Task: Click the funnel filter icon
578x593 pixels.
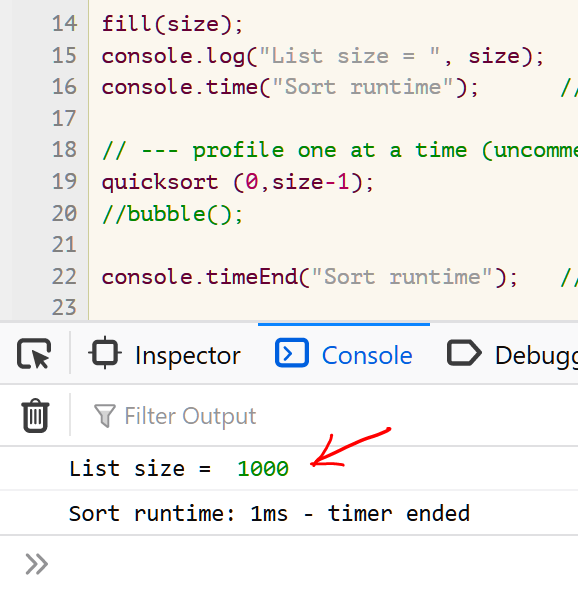Action: pyautogui.click(x=104, y=416)
